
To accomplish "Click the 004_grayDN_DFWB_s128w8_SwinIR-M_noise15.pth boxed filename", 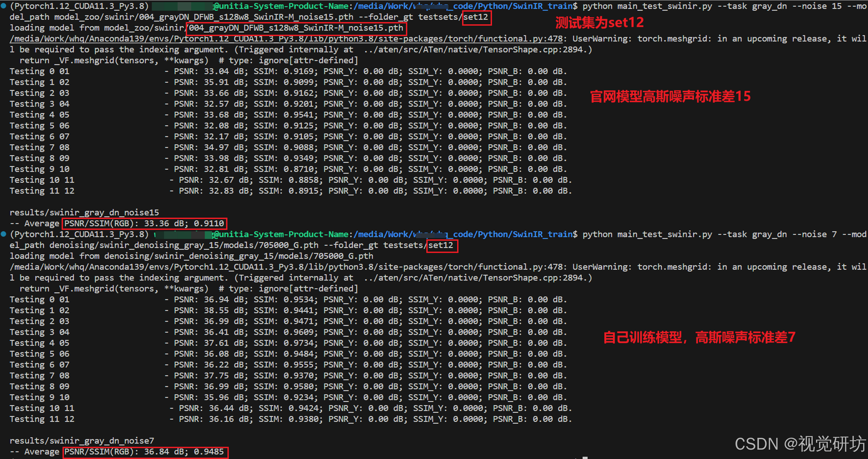I will tap(297, 28).
